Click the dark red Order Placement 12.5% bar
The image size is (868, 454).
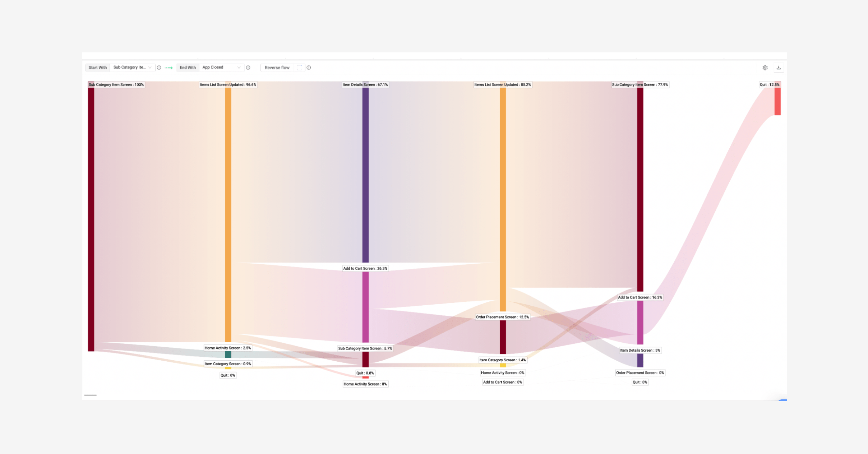tap(503, 337)
